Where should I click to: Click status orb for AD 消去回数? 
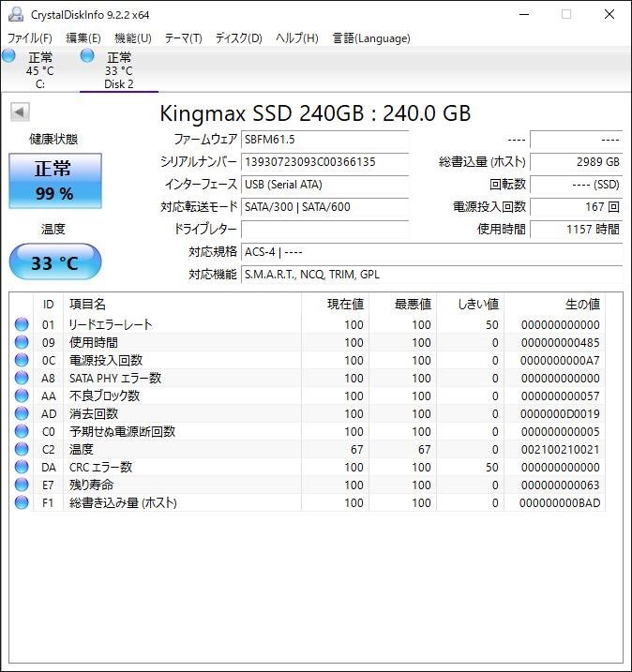click(x=22, y=413)
